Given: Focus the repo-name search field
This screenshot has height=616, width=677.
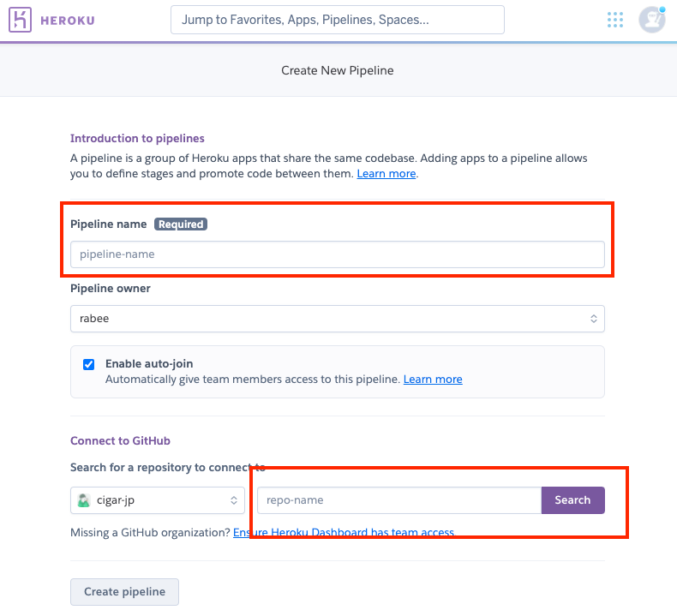Looking at the screenshot, I should tap(399, 500).
